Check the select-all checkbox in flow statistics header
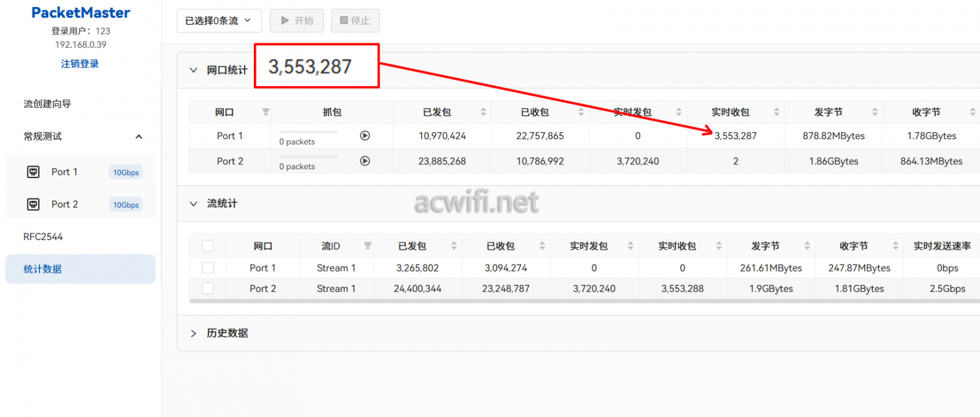The height and width of the screenshot is (417, 980). click(208, 246)
